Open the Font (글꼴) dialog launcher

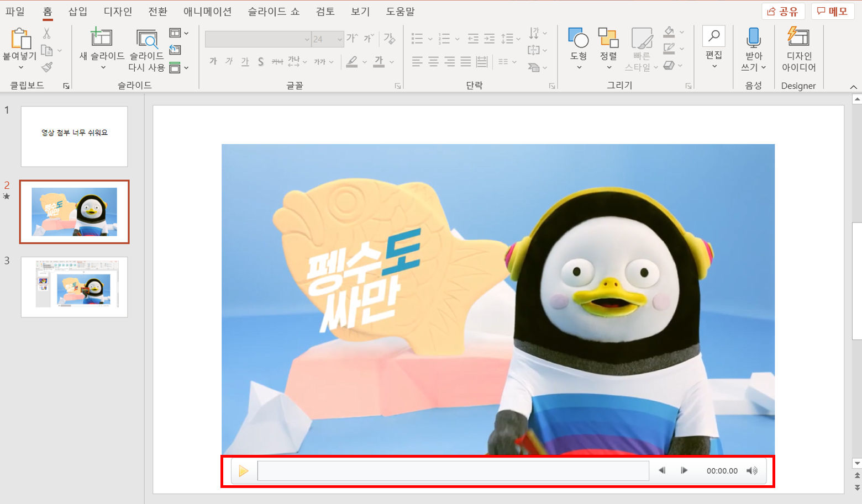[x=397, y=86]
